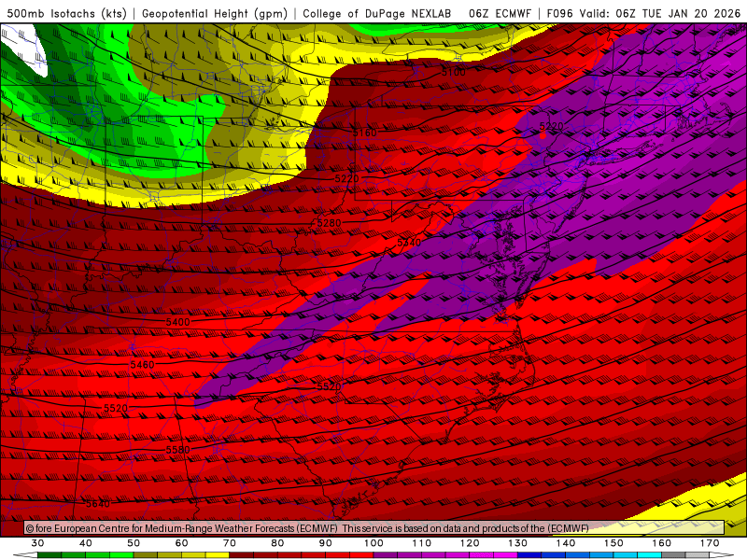747x560 pixels.
Task: Click the 90 tick label on the legend
Action: [x=326, y=543]
